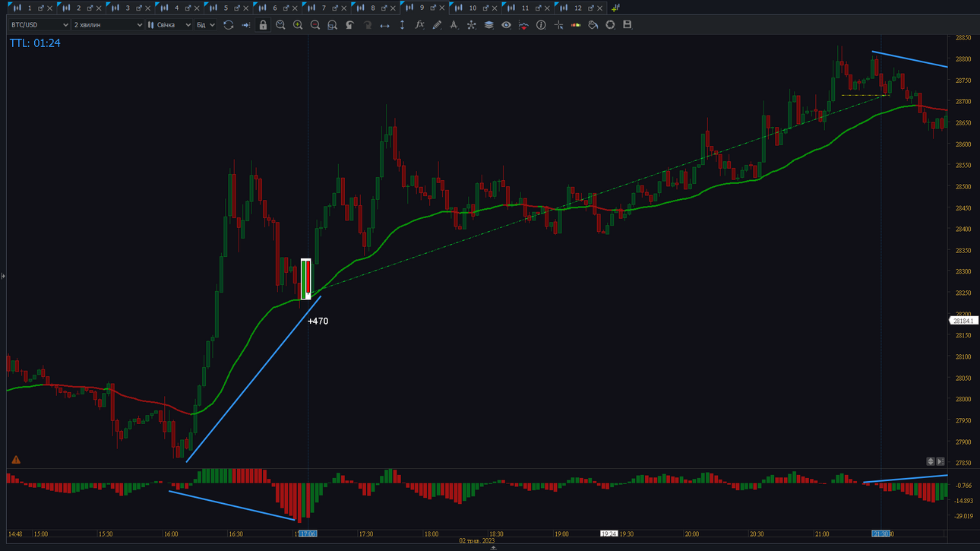Open the Свічка chart type dropdown
Viewport: 980px width, 551px height.
(x=169, y=25)
